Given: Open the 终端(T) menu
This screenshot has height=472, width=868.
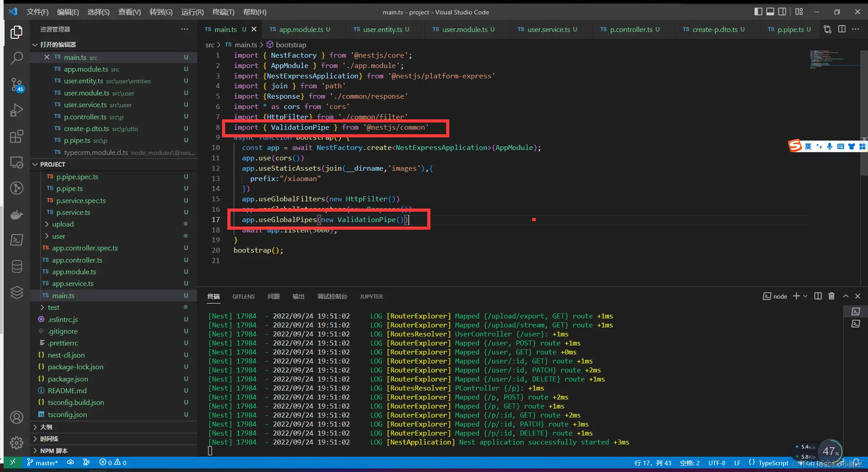Looking at the screenshot, I should tap(223, 12).
